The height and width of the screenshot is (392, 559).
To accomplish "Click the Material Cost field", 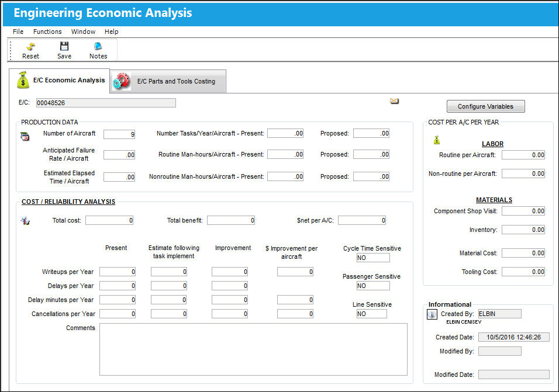I will (x=523, y=253).
